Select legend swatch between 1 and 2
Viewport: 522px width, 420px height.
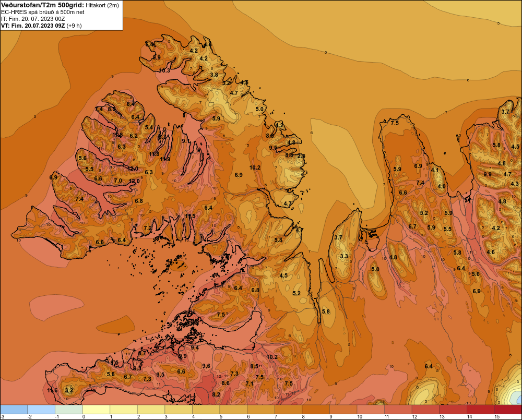[124, 410]
